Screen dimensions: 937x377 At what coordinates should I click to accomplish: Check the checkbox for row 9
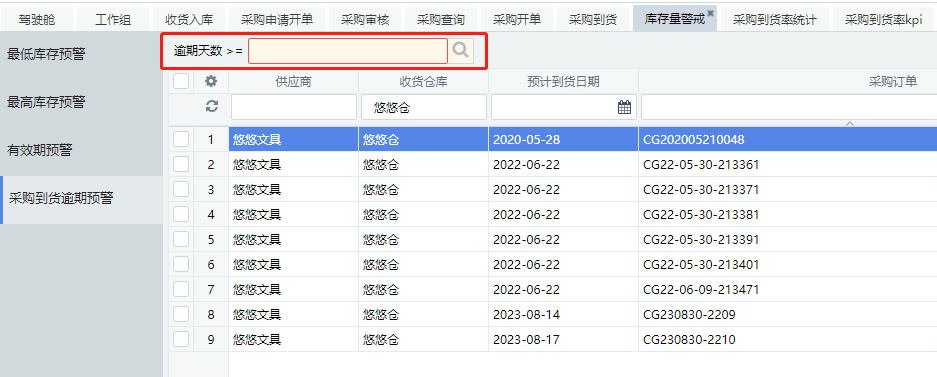[x=181, y=339]
